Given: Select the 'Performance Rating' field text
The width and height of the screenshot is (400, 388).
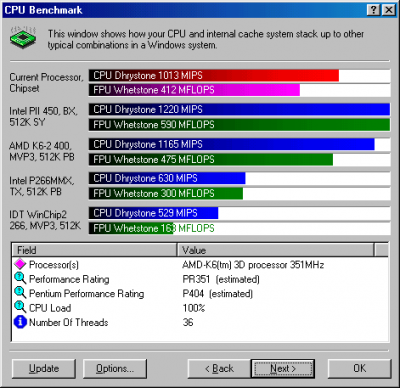Looking at the screenshot, I should (x=69, y=279).
